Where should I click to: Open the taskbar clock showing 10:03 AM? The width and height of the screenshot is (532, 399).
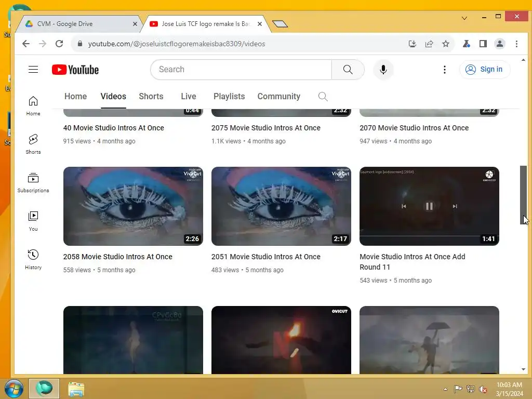click(x=509, y=389)
